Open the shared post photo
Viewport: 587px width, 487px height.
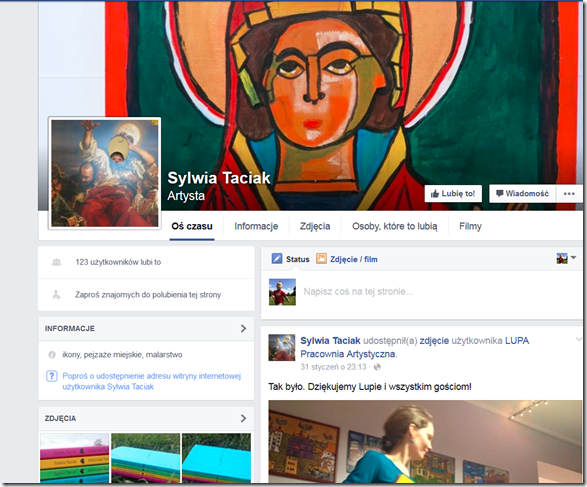click(x=425, y=441)
